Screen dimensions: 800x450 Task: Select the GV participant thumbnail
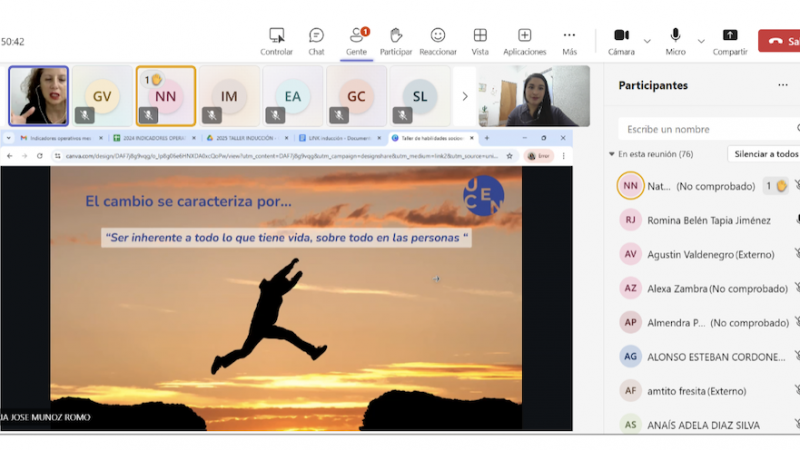pyautogui.click(x=102, y=96)
